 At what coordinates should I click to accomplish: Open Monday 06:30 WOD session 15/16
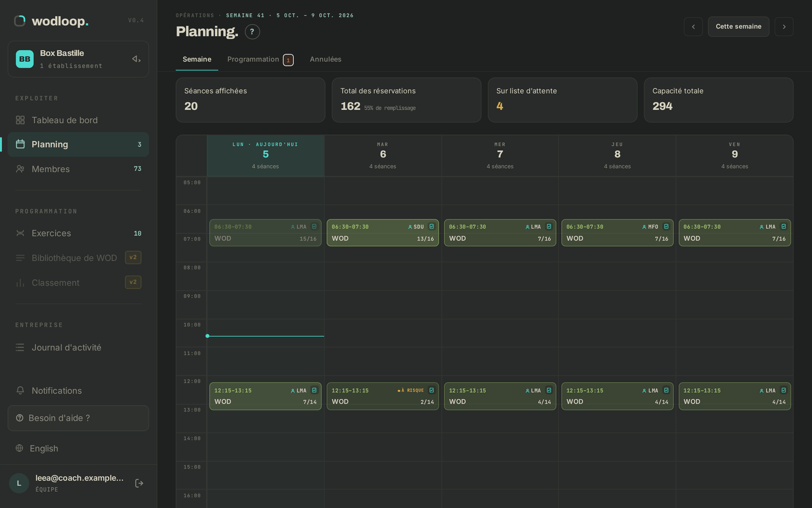coord(265,233)
